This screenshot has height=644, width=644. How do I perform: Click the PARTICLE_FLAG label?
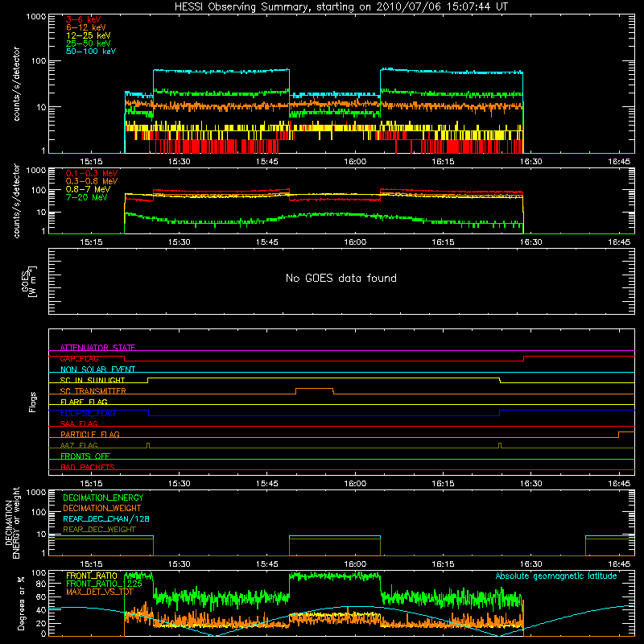point(90,434)
